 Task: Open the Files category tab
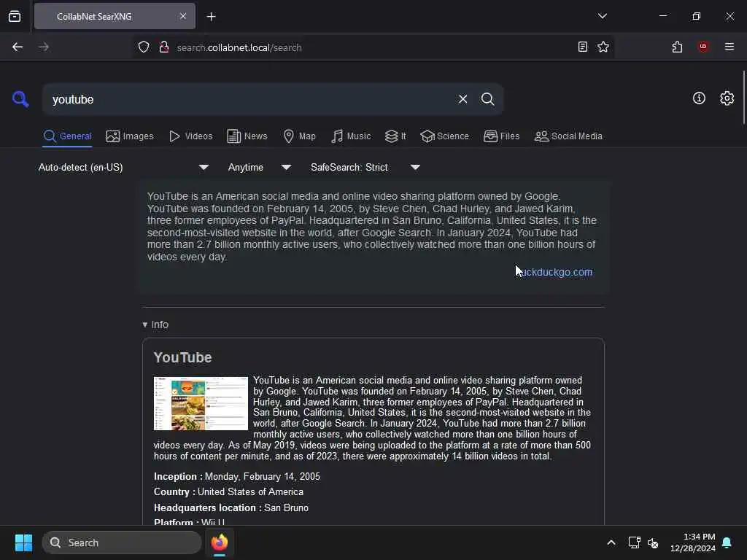click(x=501, y=136)
